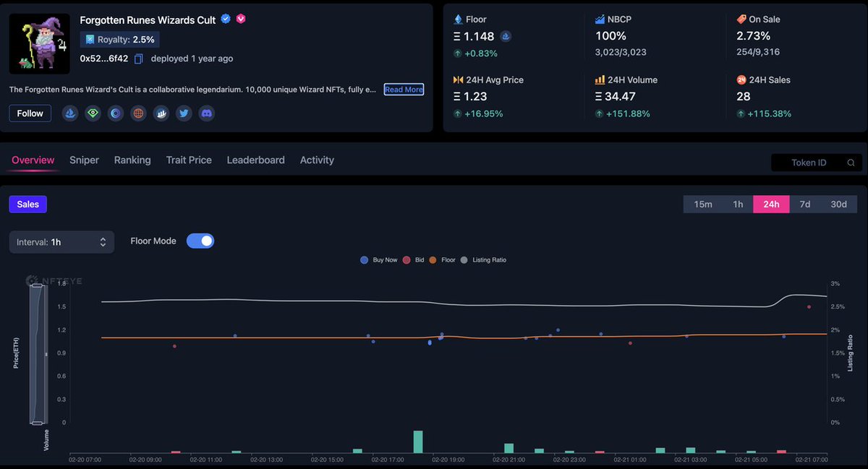Click the red bid dot near 2.5 ETH

809,307
